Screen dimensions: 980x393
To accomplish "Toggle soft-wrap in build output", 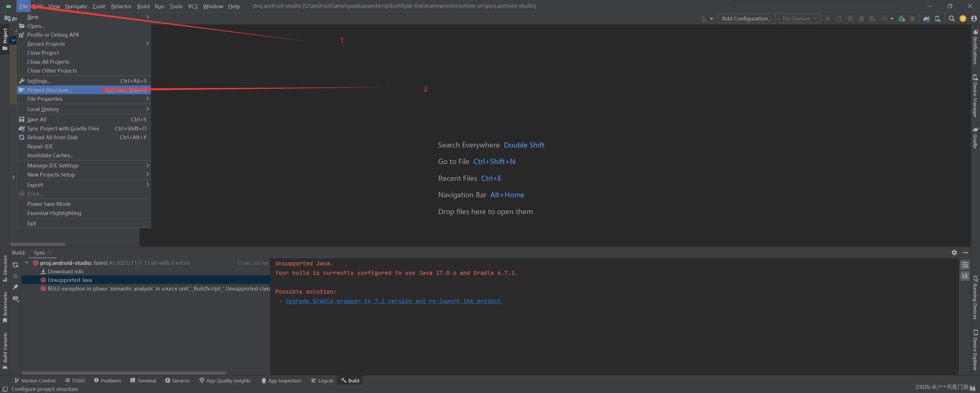I will point(965,265).
